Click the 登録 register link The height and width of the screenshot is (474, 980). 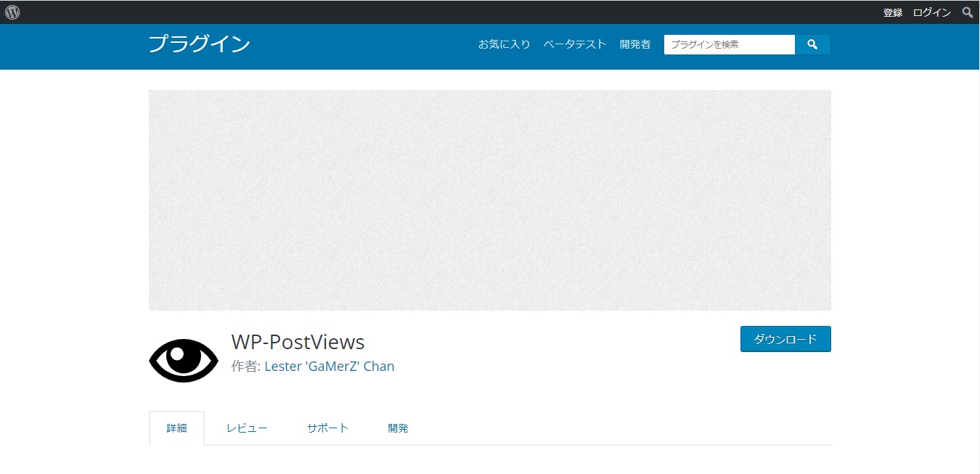click(893, 12)
